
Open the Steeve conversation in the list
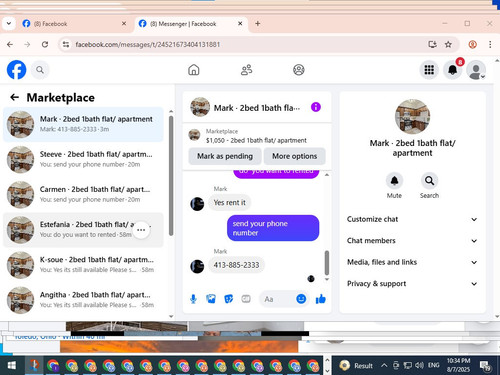[x=83, y=159]
